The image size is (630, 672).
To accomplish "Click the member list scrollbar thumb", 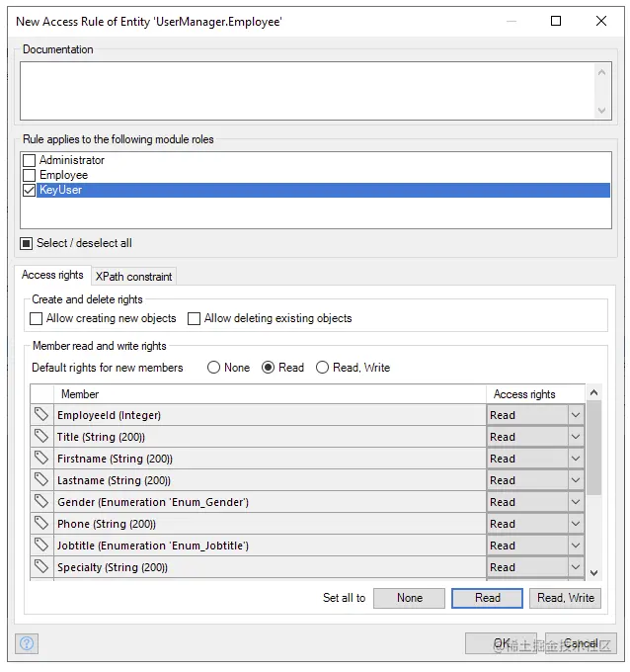I will click(594, 448).
